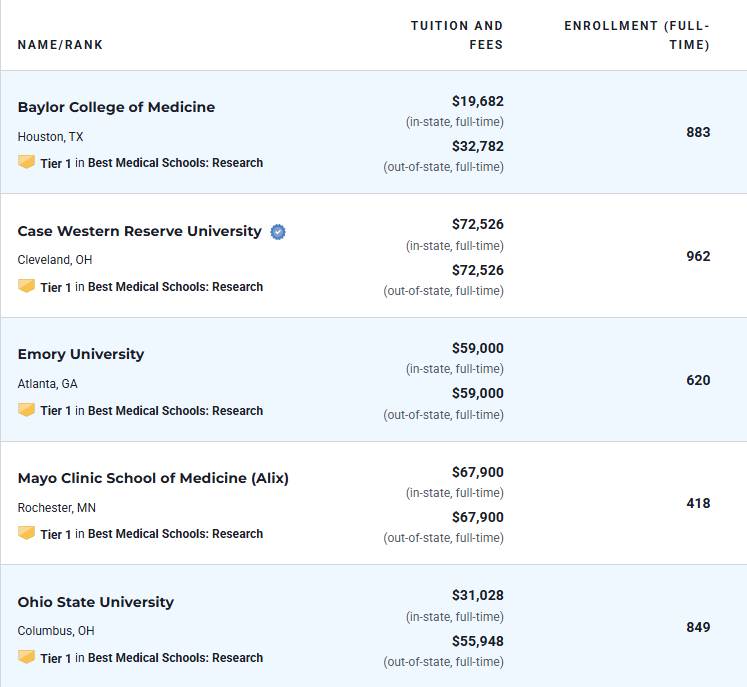The height and width of the screenshot is (687, 747).
Task: Click the Tier 1 badge icon under Mayo Clinic
Action: (26, 533)
